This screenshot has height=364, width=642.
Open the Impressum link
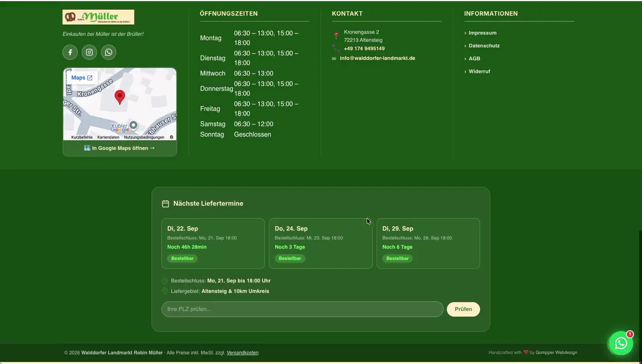[482, 33]
